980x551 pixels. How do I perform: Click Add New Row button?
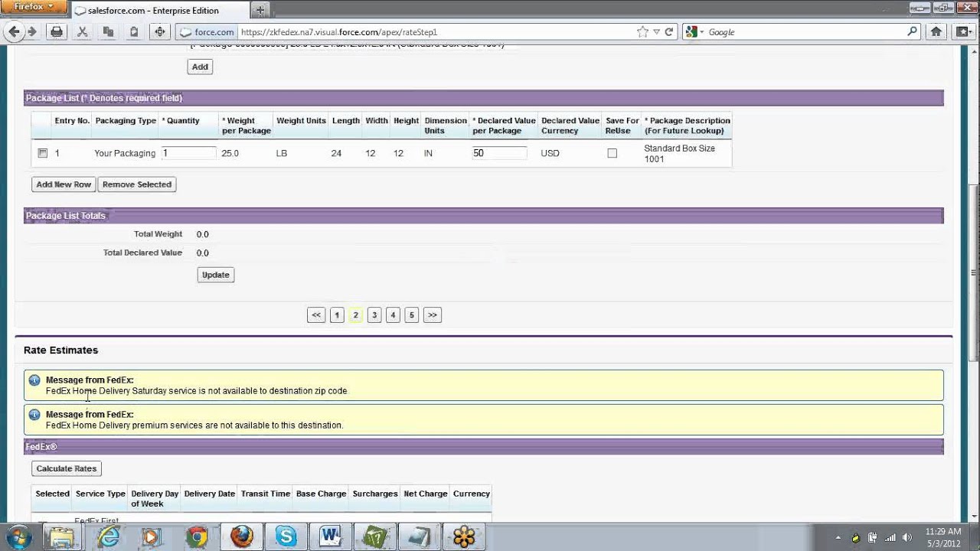click(64, 184)
